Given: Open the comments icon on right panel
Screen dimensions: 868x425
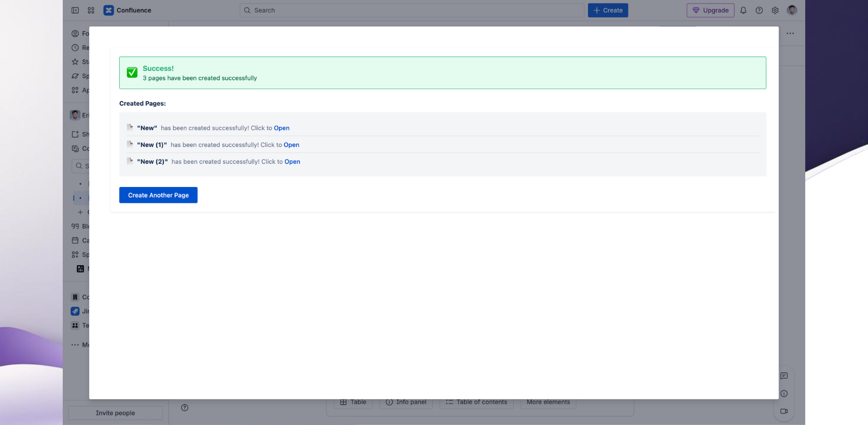Looking at the screenshot, I should coord(784,376).
